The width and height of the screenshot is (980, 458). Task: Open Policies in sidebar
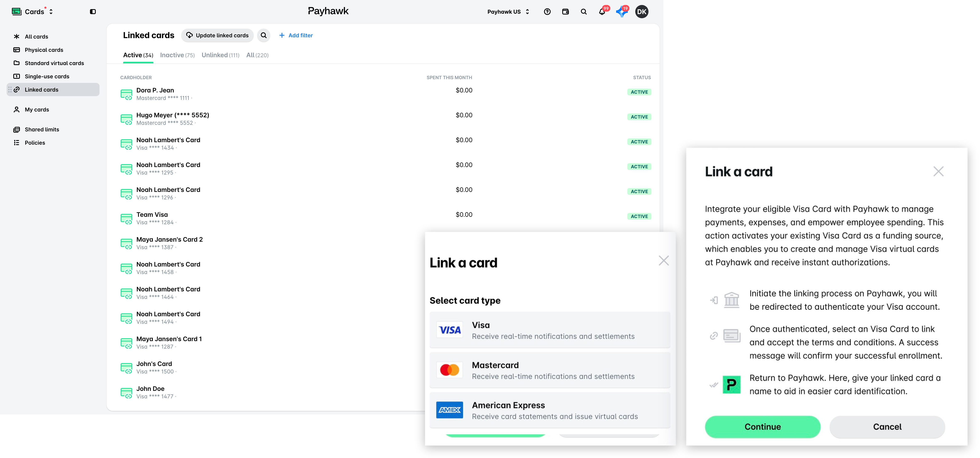[53, 143]
